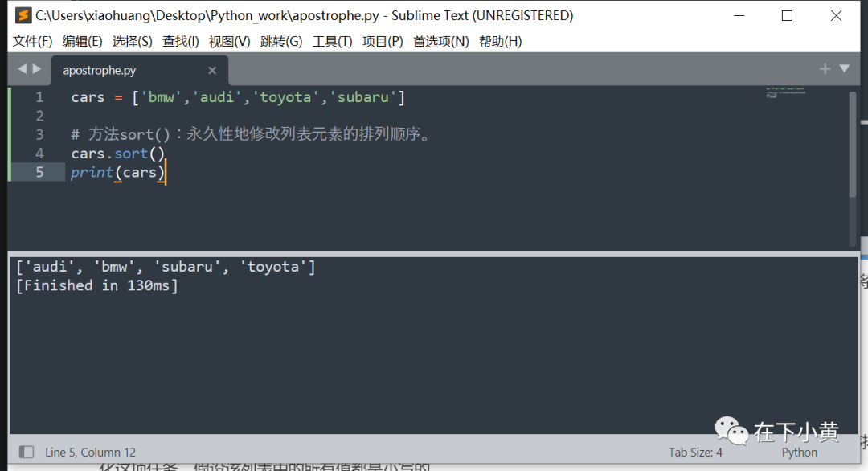
Task: Open tab list dropdown arrow
Action: (x=844, y=68)
